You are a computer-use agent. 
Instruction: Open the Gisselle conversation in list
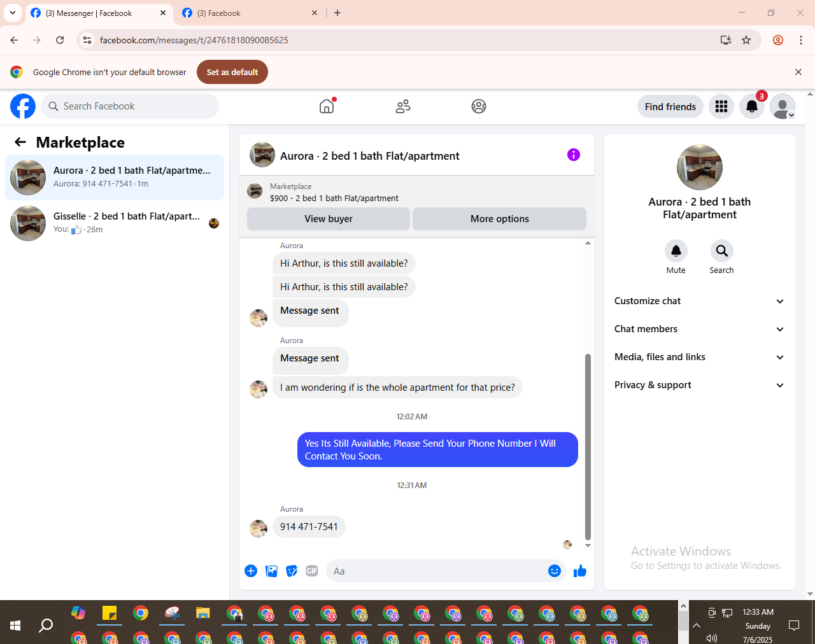pos(115,223)
